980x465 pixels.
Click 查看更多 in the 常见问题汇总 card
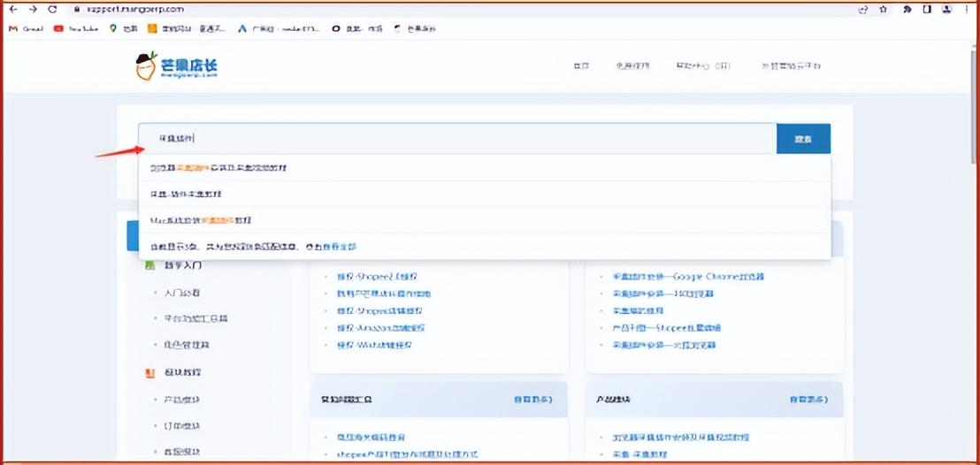click(532, 400)
